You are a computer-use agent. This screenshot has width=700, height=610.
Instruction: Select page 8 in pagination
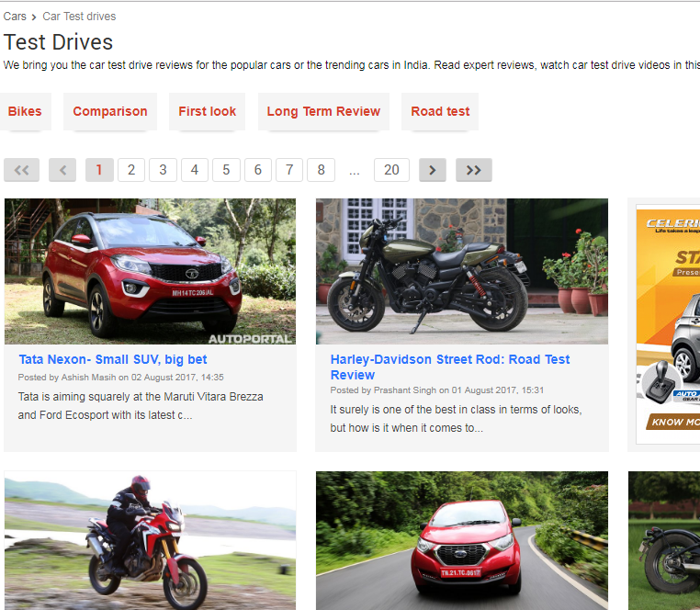321,170
